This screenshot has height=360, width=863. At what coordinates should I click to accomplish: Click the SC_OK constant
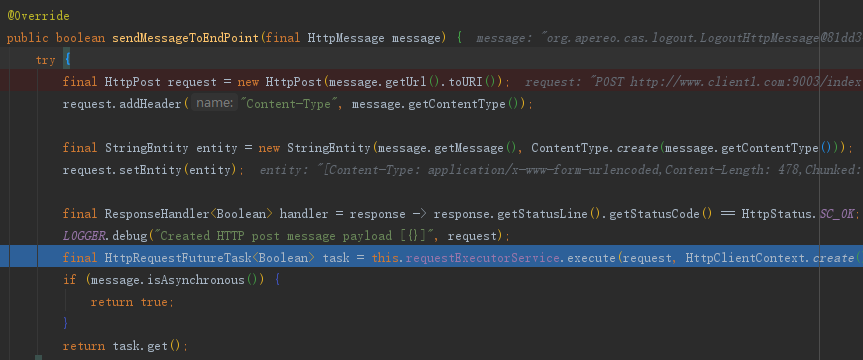click(837, 214)
